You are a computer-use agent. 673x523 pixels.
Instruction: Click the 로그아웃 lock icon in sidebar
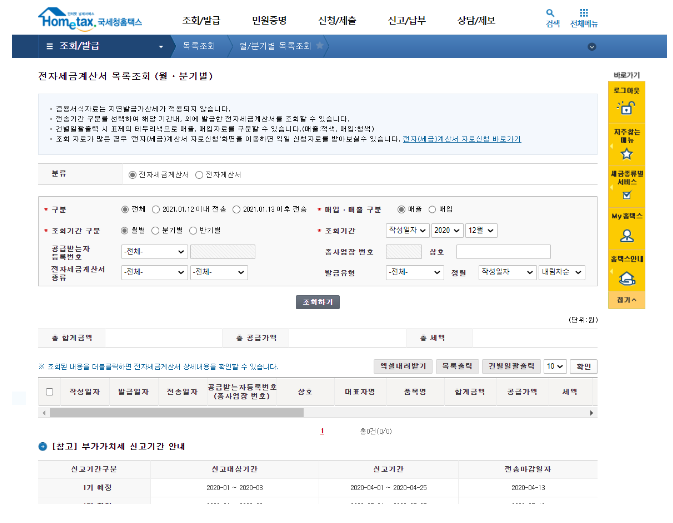pos(626,107)
